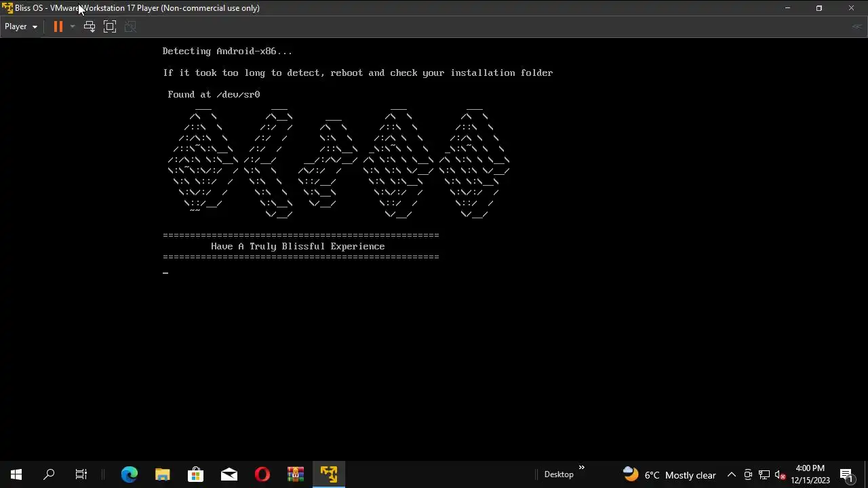Click Meet Now tray icon
This screenshot has width=868, height=488.
coord(748,474)
